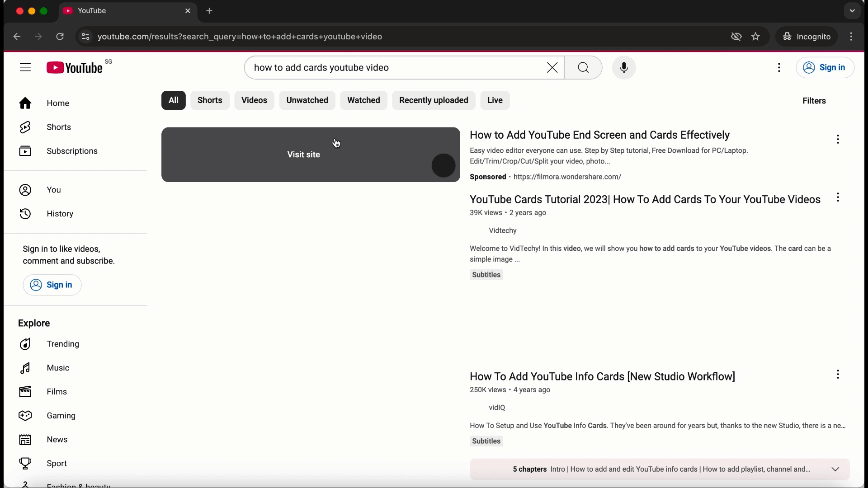Open the Shorts section in the sidebar
Viewport: 868px width, 488px height.
59,127
